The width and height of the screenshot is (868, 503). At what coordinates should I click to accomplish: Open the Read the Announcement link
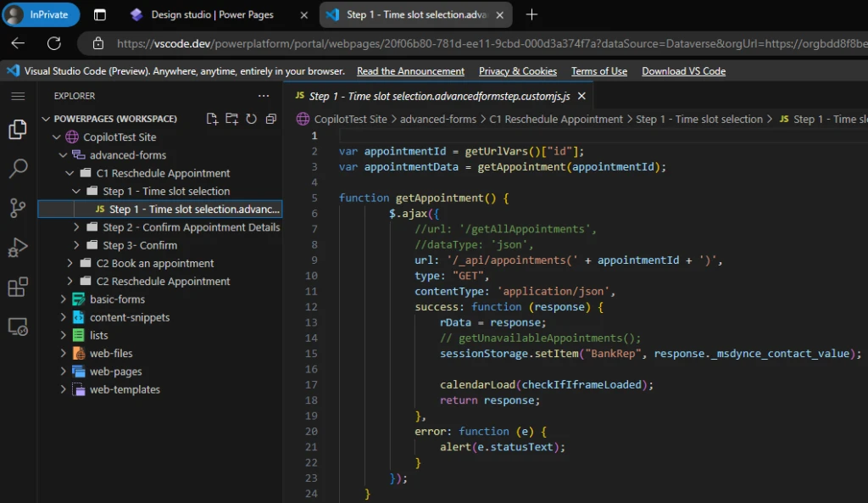410,70
